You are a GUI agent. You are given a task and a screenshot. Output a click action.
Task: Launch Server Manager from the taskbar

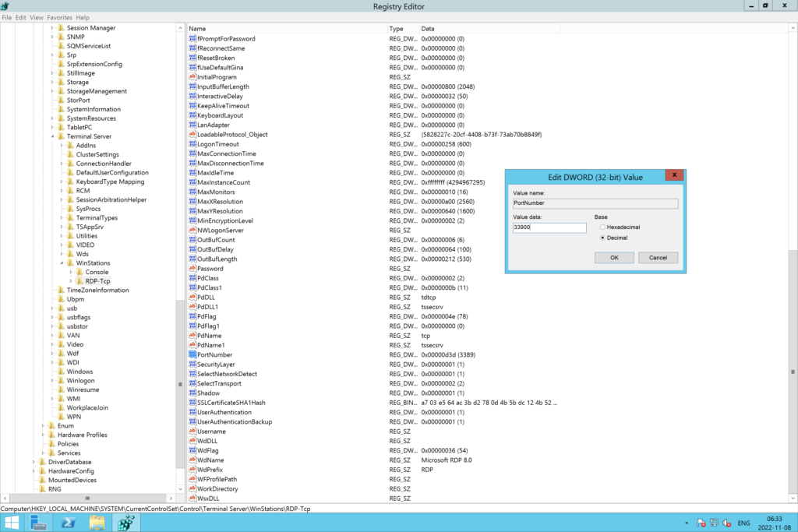point(38,523)
